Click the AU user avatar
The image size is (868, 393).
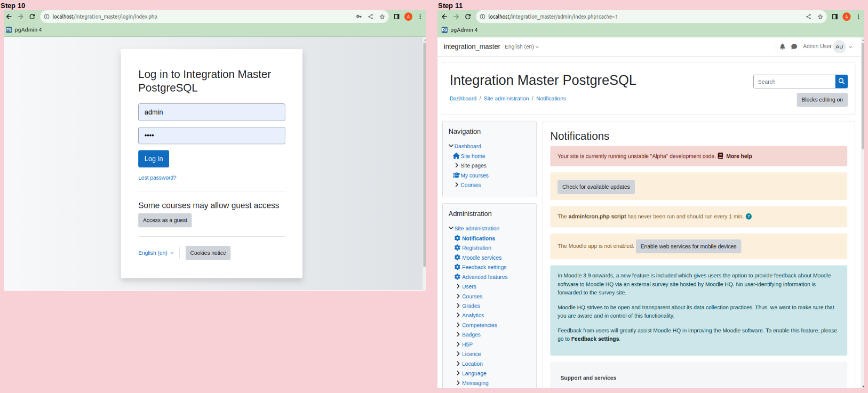tap(839, 46)
